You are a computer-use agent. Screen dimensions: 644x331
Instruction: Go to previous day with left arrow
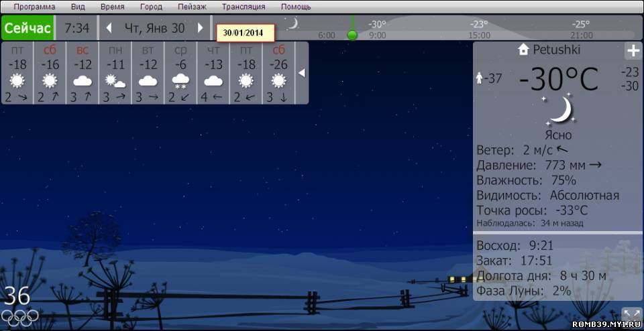109,28
